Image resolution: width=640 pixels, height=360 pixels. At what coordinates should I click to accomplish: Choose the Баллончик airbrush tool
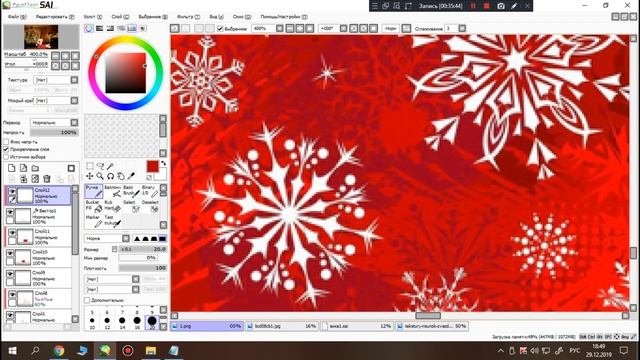[x=113, y=191]
